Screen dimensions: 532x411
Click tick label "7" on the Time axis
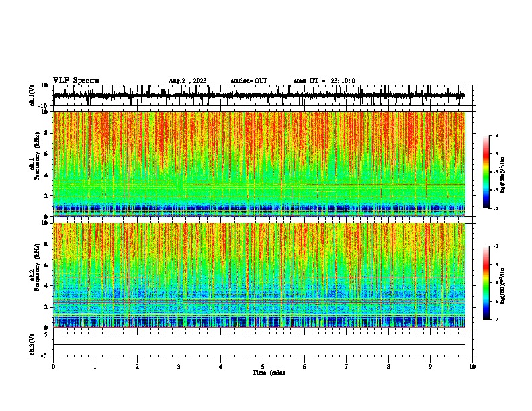347,367
